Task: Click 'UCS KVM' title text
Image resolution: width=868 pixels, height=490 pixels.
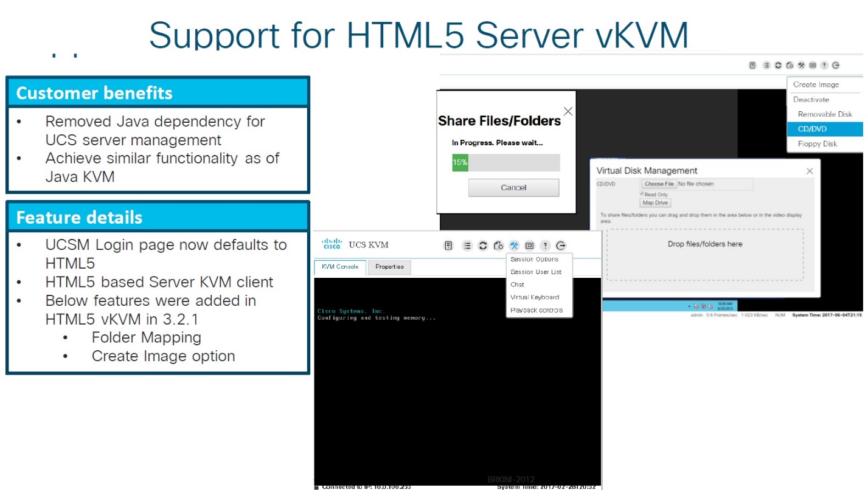Action: [x=369, y=245]
